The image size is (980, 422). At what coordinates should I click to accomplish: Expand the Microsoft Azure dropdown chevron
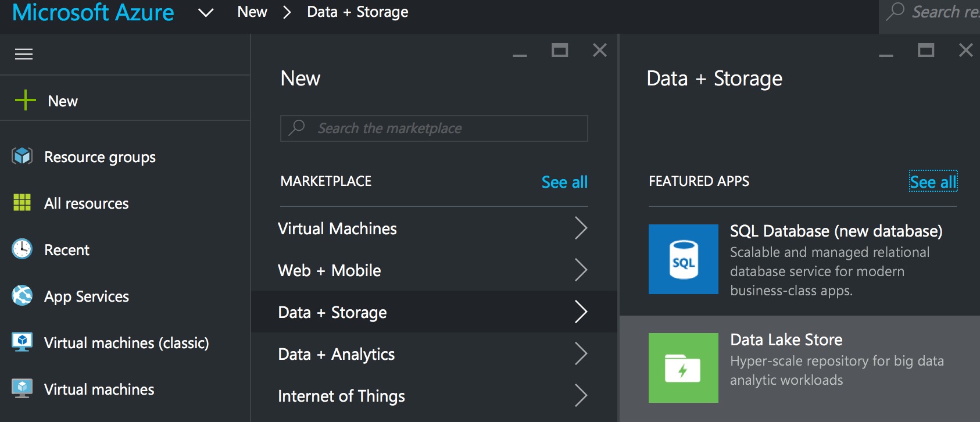[206, 12]
